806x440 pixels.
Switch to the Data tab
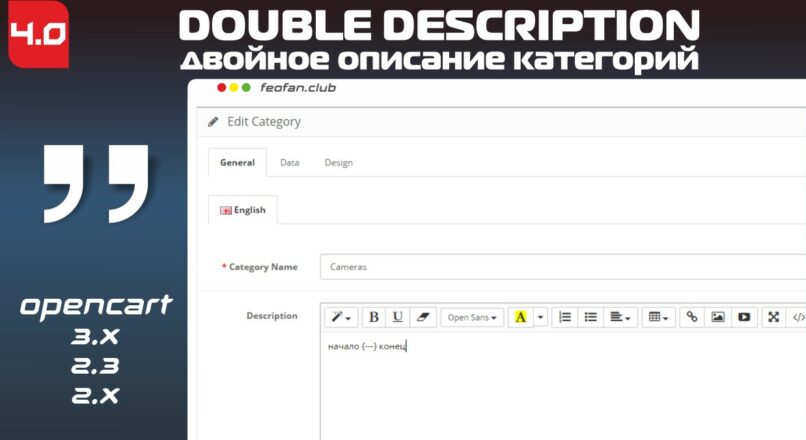pyautogui.click(x=289, y=162)
